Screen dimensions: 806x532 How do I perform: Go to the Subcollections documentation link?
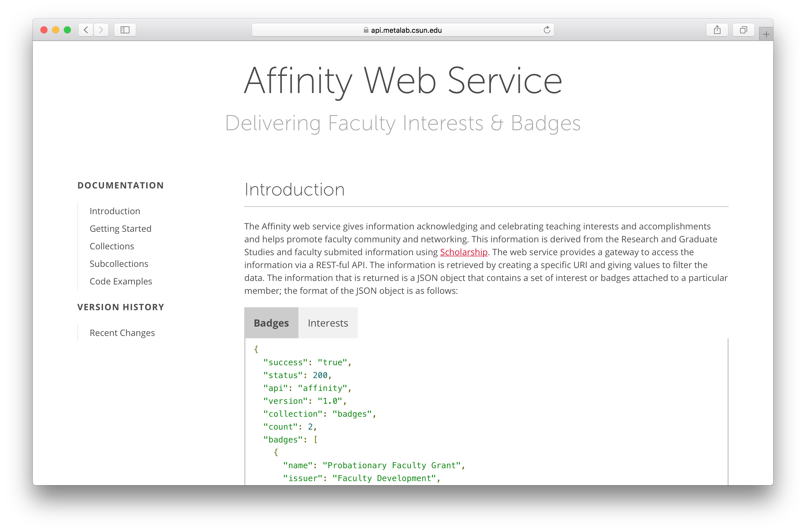click(x=119, y=264)
